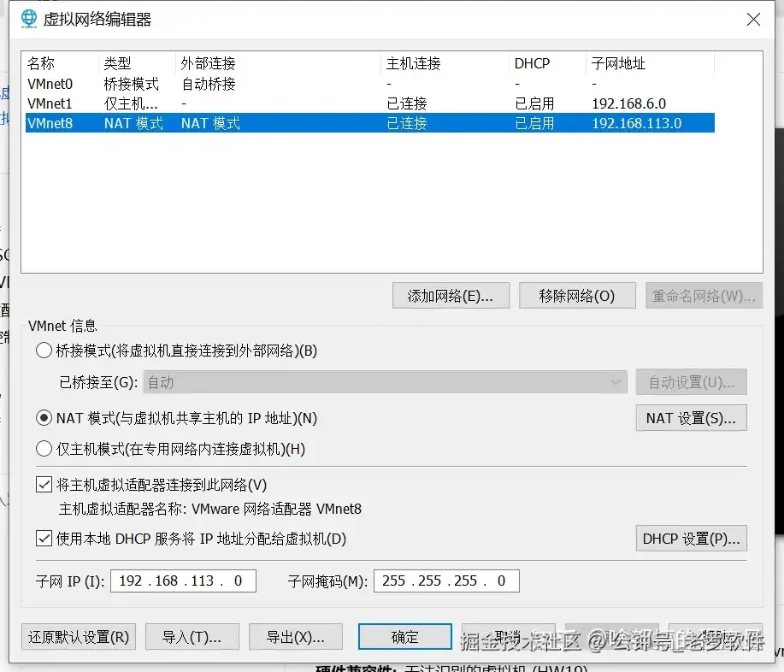Click the 重命名网络(W)... button

(x=704, y=296)
